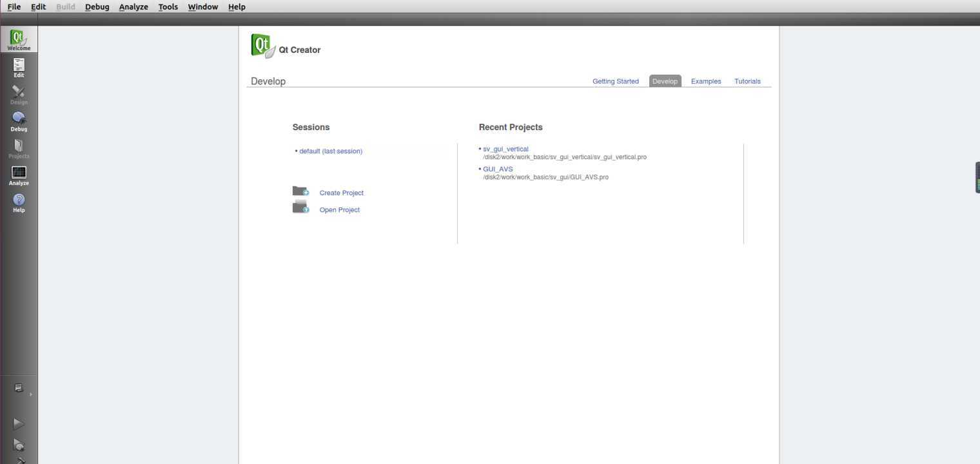Image resolution: width=980 pixels, height=464 pixels.
Task: Open the Tools menu
Action: click(x=168, y=6)
